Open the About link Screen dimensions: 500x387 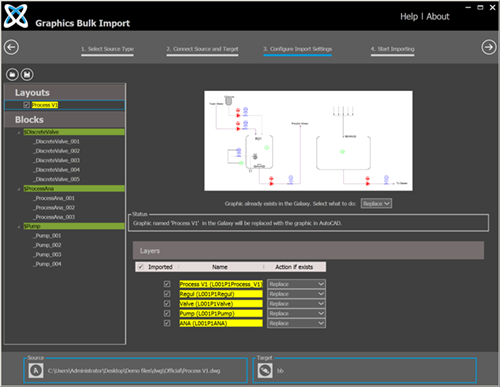pos(438,17)
